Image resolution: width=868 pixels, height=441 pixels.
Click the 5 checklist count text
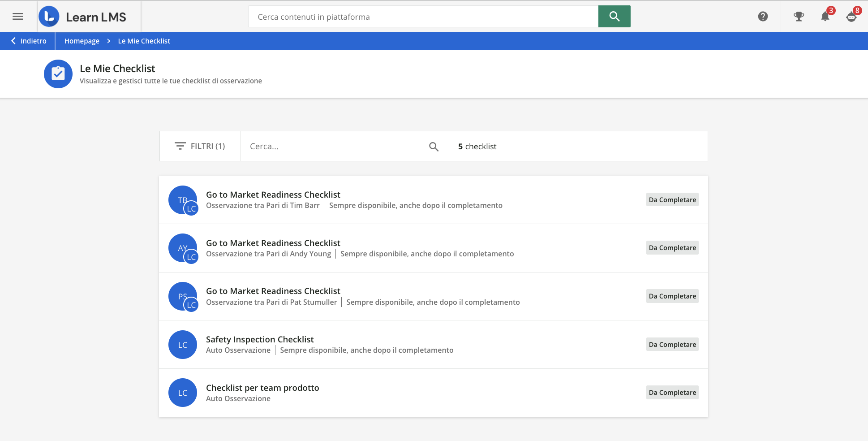tap(477, 147)
